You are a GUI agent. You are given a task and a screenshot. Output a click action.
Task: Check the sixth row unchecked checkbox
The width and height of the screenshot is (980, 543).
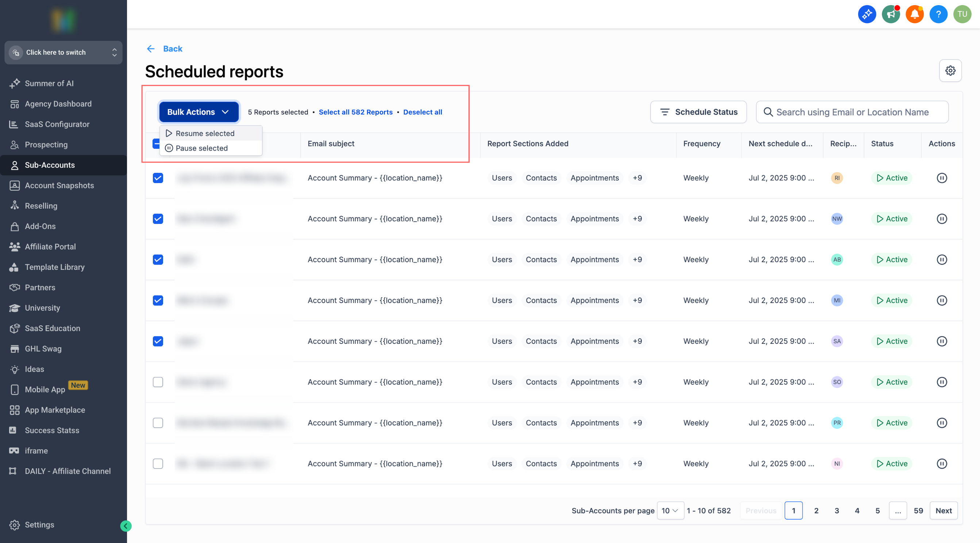click(x=158, y=382)
